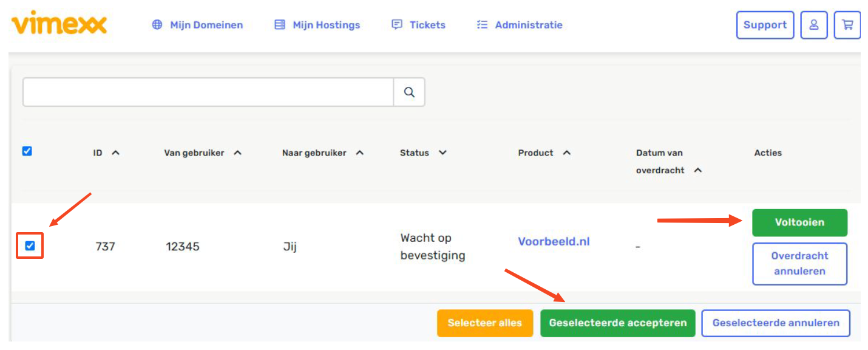Open Administratie menu

[x=520, y=25]
